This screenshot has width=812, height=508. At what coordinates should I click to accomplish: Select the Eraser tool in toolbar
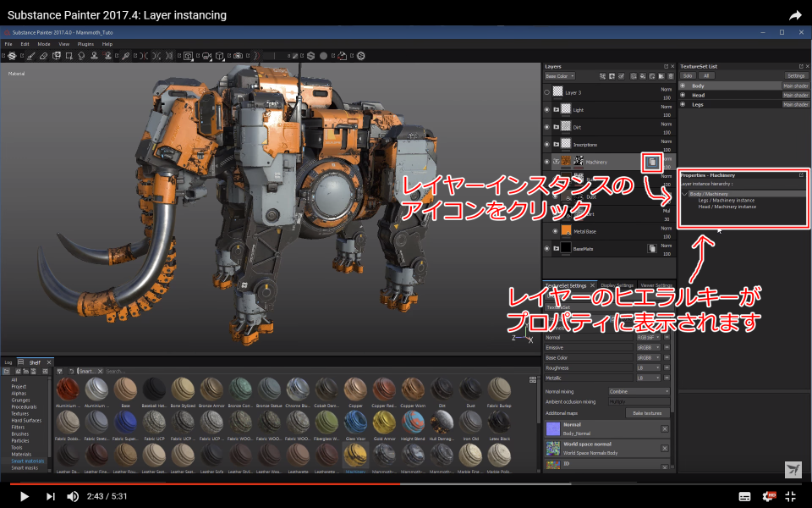point(43,56)
